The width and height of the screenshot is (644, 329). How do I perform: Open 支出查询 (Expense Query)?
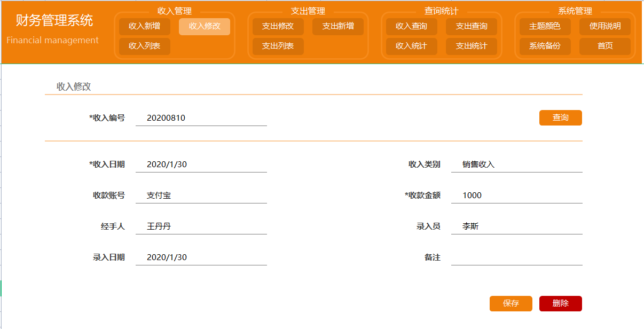tap(472, 26)
